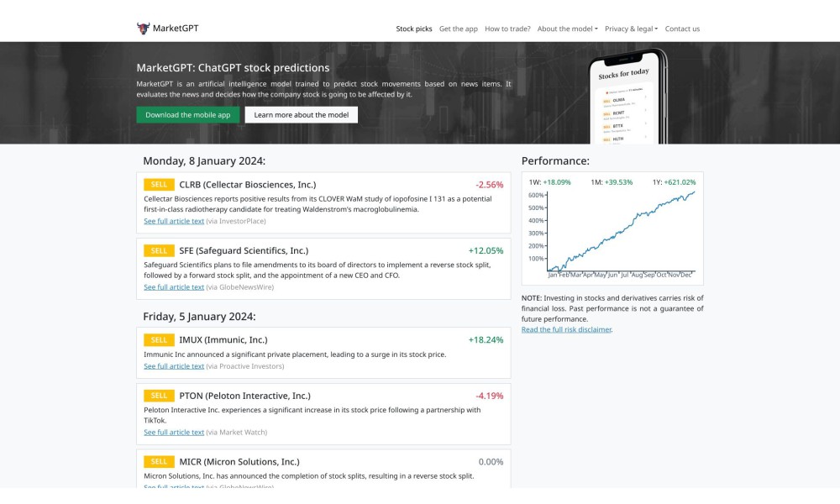Select MICR (Micron Solutions, Inc.) title
This screenshot has height=504, width=840.
(239, 462)
